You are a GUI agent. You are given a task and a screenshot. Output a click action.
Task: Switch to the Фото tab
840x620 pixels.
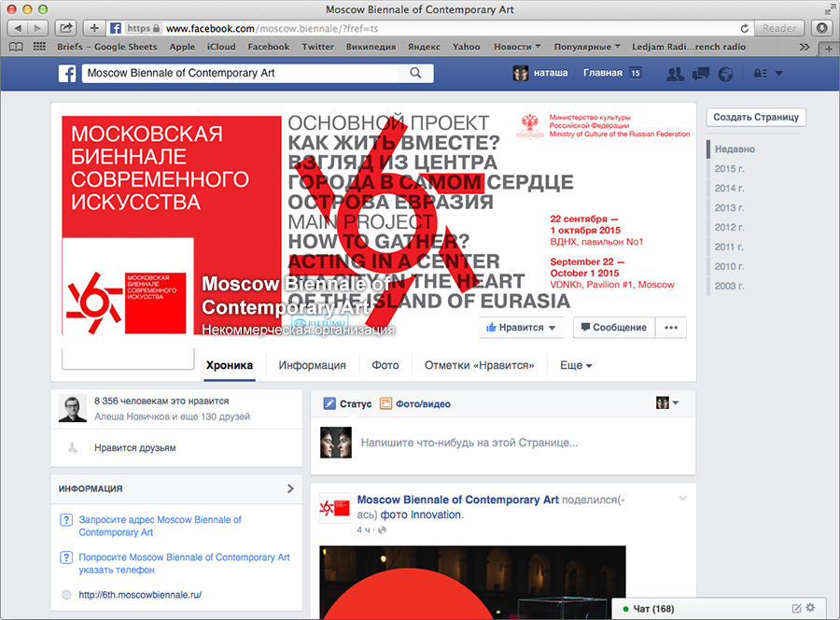385,366
